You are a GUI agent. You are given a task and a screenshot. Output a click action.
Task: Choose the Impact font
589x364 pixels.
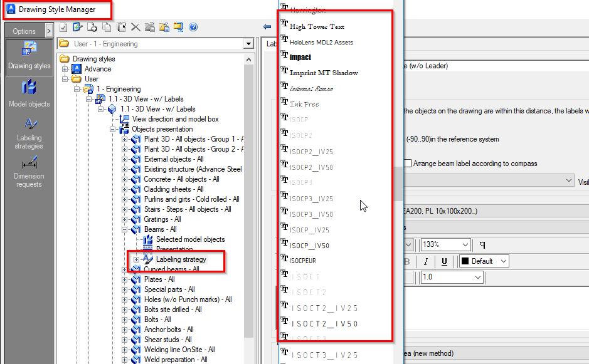(300, 57)
